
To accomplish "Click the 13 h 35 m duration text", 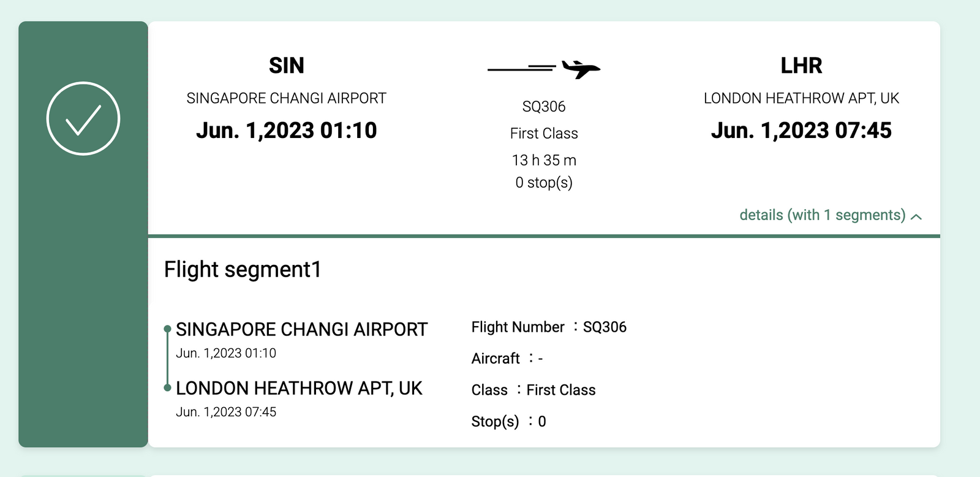I will click(x=544, y=161).
